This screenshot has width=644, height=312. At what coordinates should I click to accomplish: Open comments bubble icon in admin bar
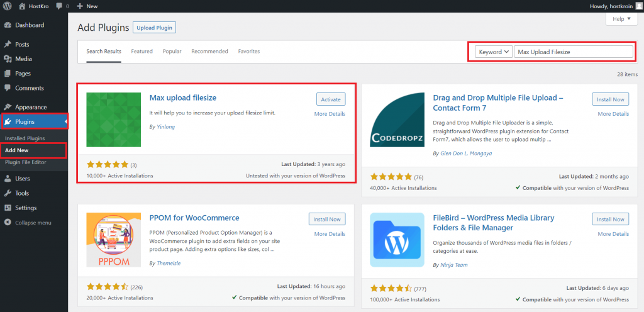[x=59, y=6]
